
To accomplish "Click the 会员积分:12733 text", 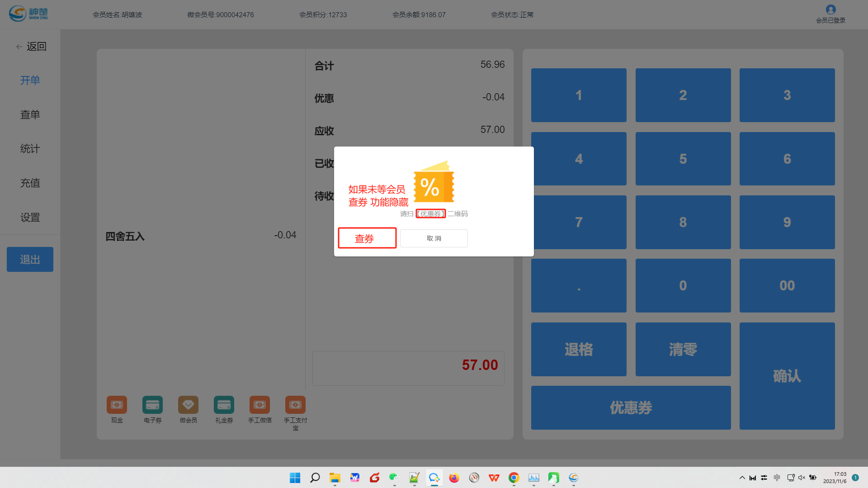I will 323,14.
